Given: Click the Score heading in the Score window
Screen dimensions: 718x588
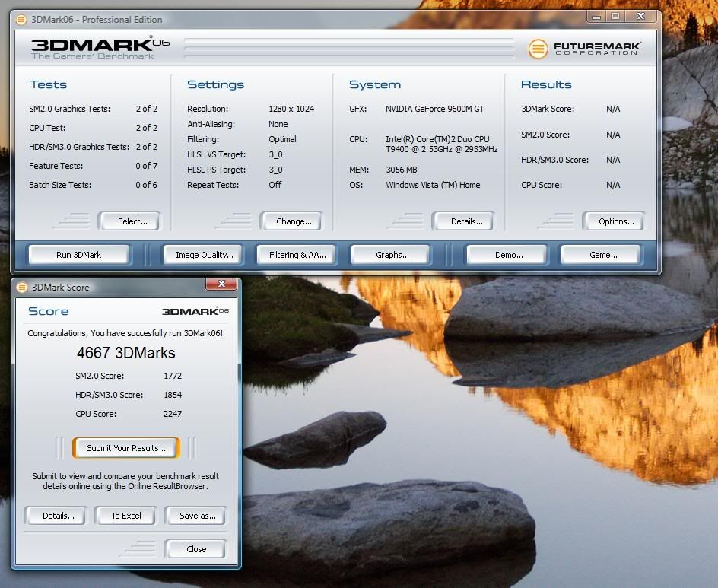Looking at the screenshot, I should click(49, 311).
